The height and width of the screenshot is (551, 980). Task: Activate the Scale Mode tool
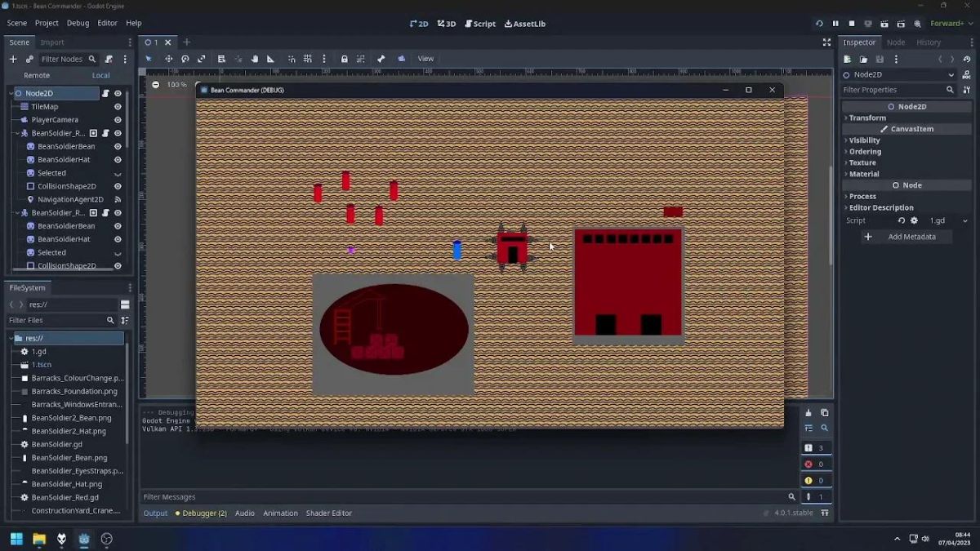coord(201,59)
